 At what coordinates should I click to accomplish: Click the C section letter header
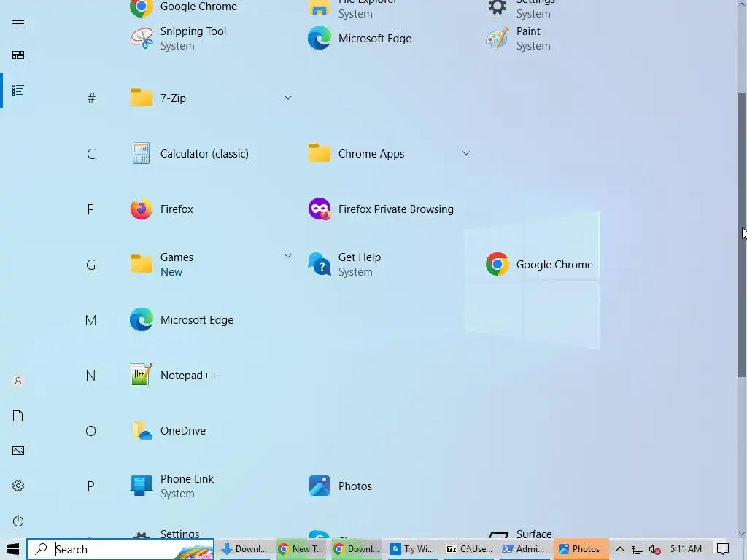pos(91,154)
